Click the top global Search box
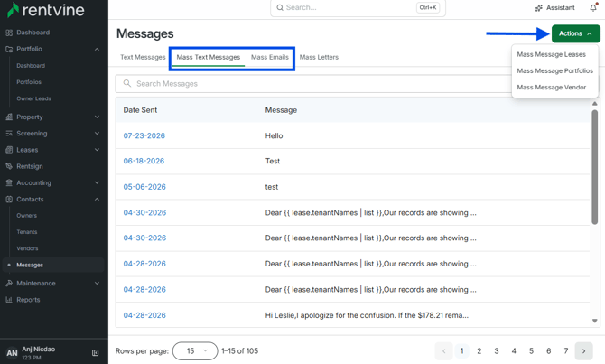Screen dimensions: 605x364 tap(358, 8)
